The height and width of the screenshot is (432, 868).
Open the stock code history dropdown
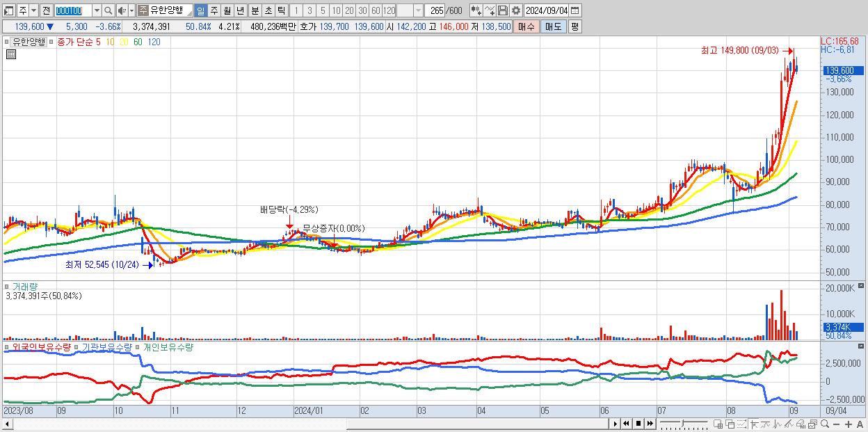tap(97, 10)
